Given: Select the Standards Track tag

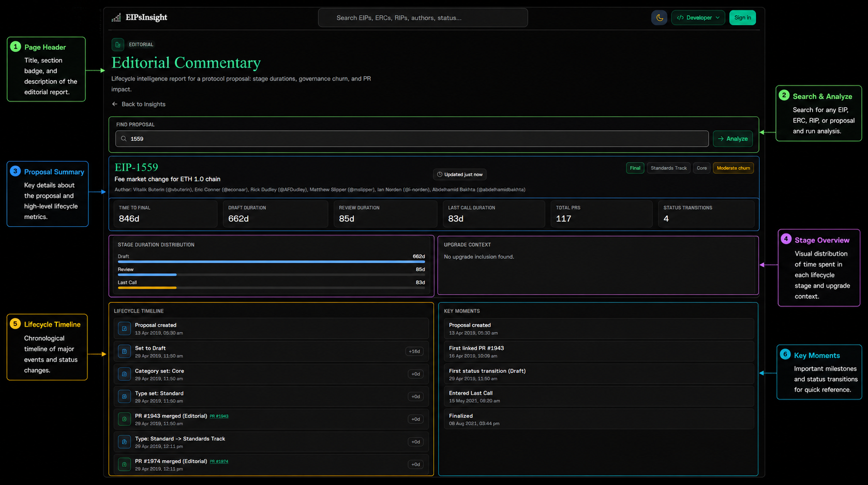Looking at the screenshot, I should (x=668, y=168).
